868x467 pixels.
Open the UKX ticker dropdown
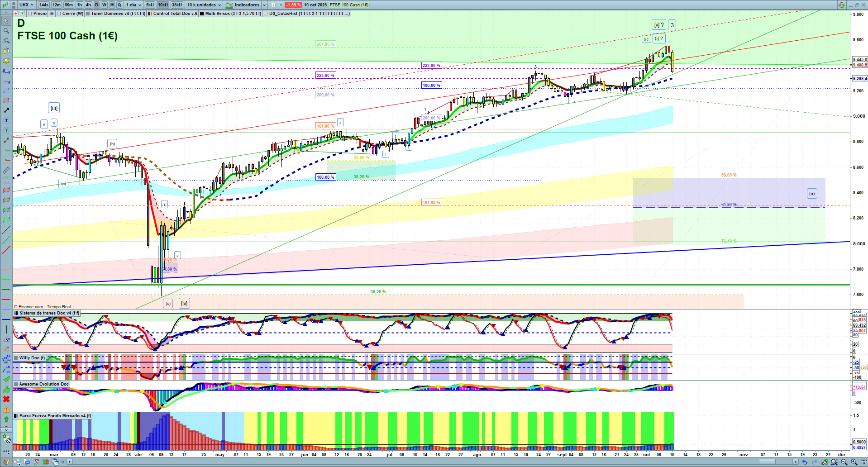click(x=26, y=5)
